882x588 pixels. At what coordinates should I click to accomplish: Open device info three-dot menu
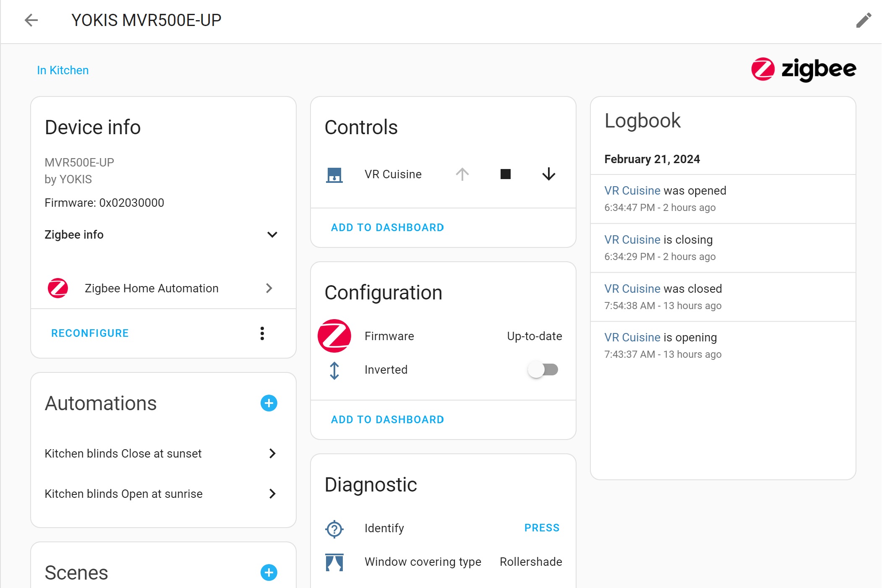tap(262, 333)
